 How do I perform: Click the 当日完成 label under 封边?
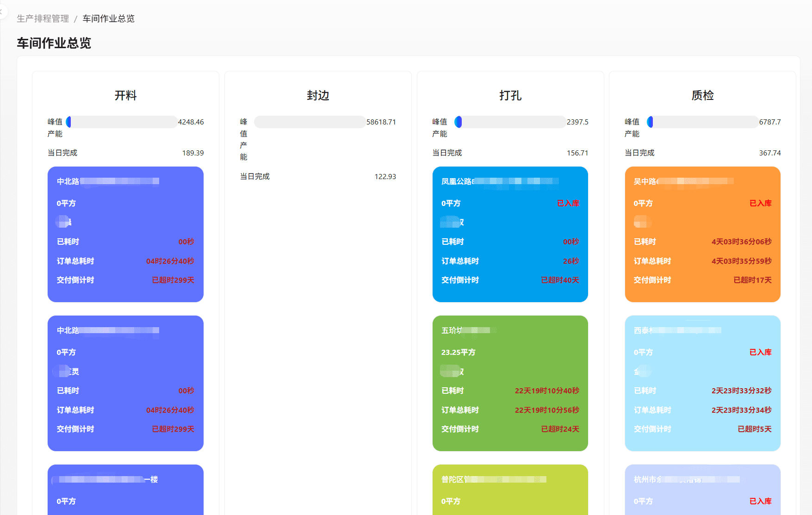(255, 177)
